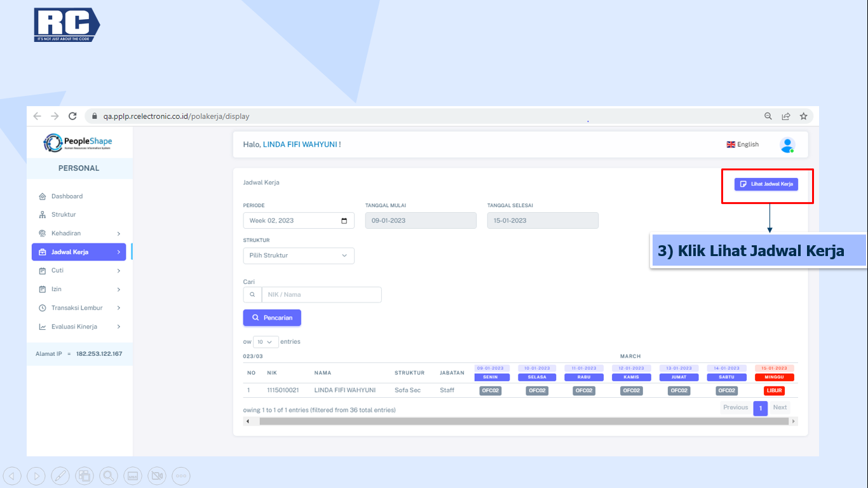
Task: Change entries per page dropdown
Action: click(266, 342)
